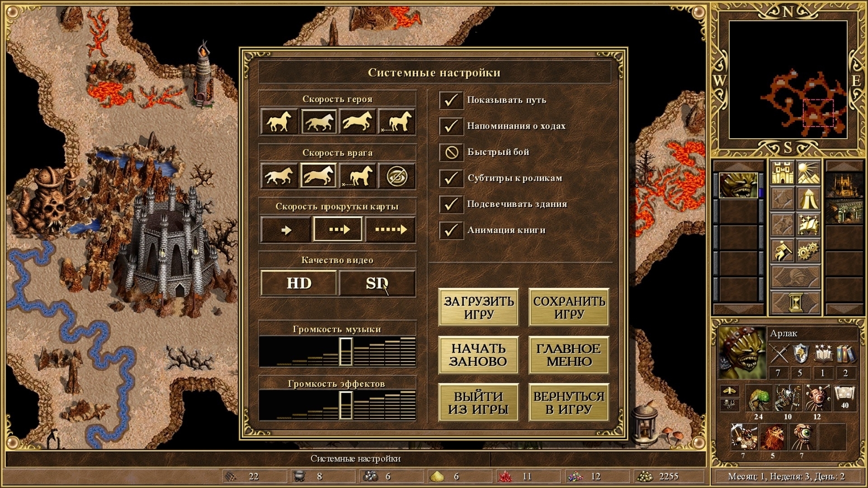Adjust the Громкость эффектов volume slider
Screen dimensions: 868x488
tap(337, 405)
